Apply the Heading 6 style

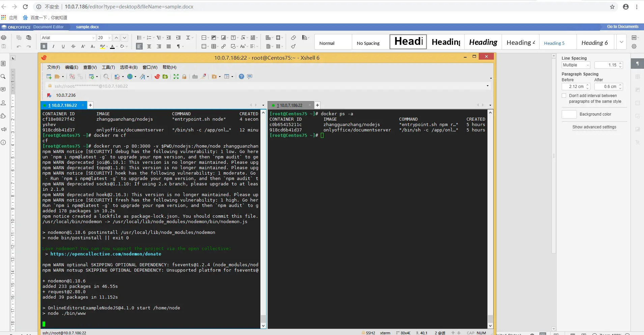595,42
